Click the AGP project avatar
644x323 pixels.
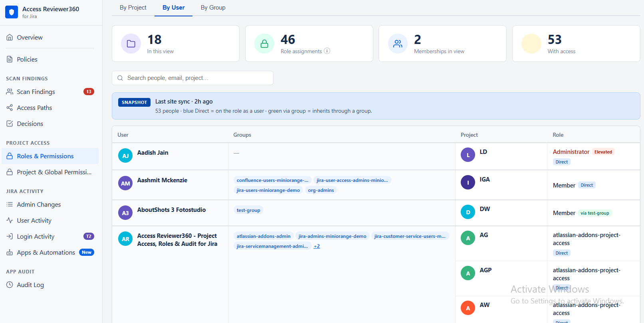[468, 273]
